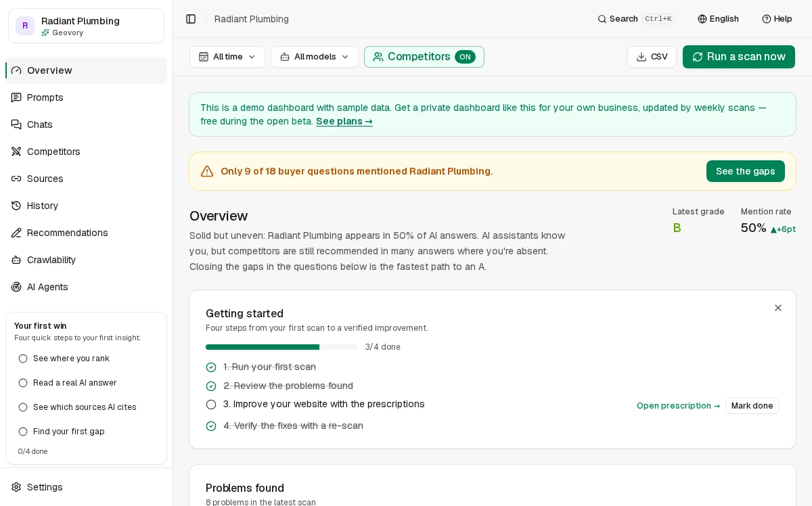
Task: Click the Settings gear icon
Action: (x=16, y=487)
